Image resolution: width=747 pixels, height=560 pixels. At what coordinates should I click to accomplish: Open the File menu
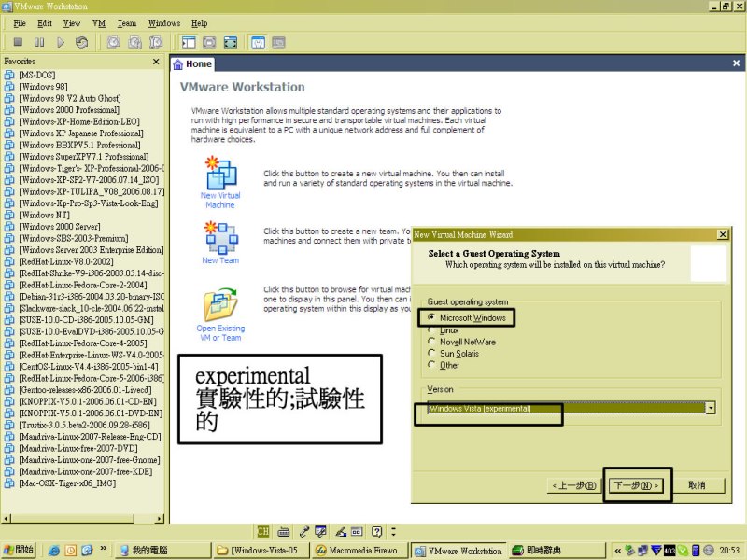tap(20, 23)
